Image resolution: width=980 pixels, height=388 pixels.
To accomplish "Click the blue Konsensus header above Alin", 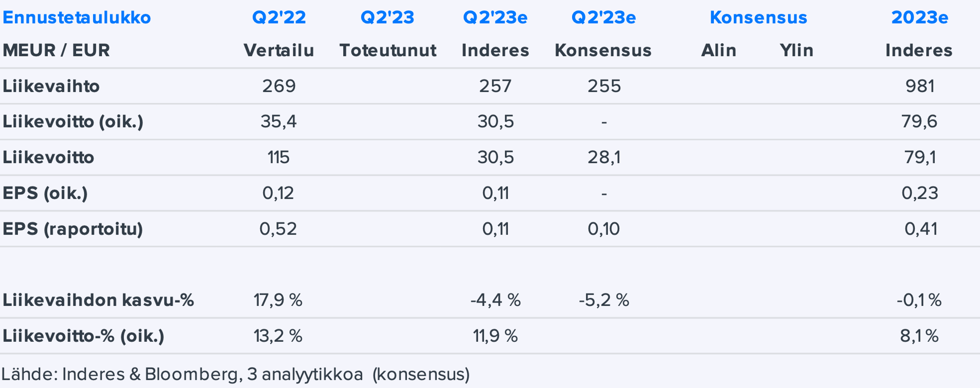I will (x=758, y=18).
